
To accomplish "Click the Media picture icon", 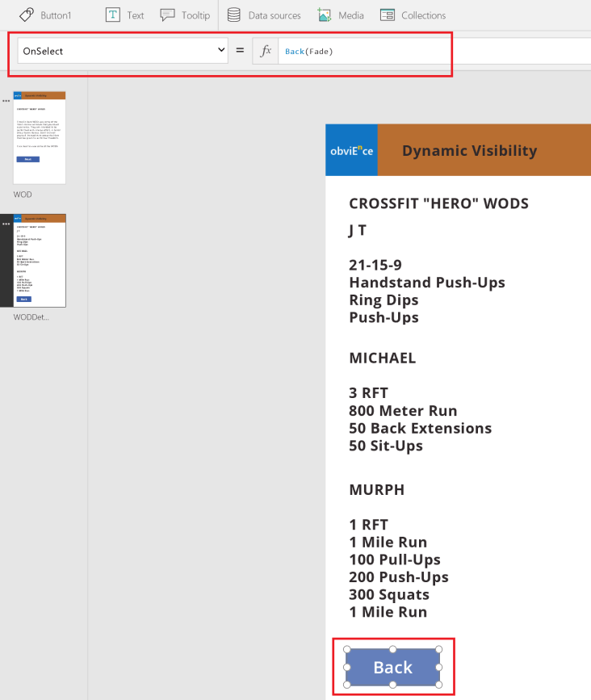I will pos(325,15).
